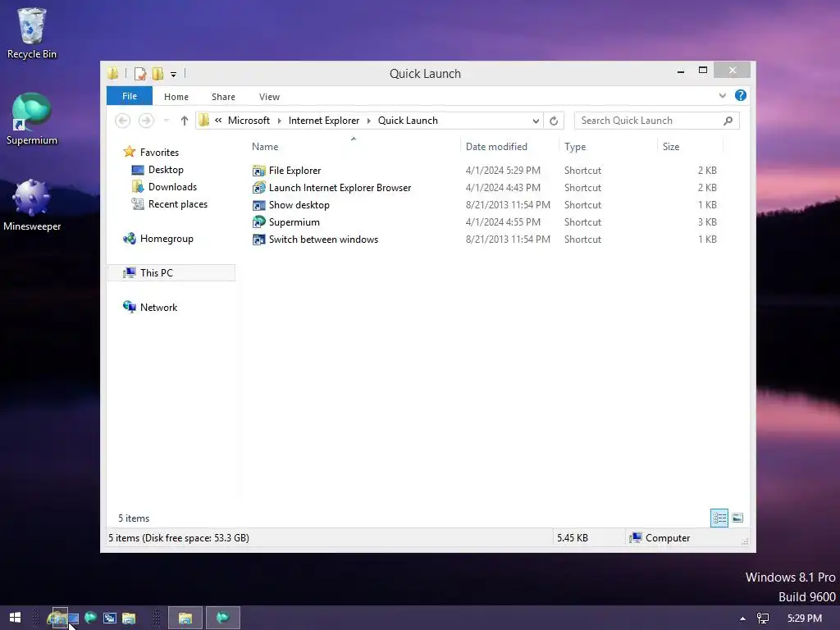The image size is (840, 630).
Task: Open Recycle Bin desktop icon
Action: [31, 33]
